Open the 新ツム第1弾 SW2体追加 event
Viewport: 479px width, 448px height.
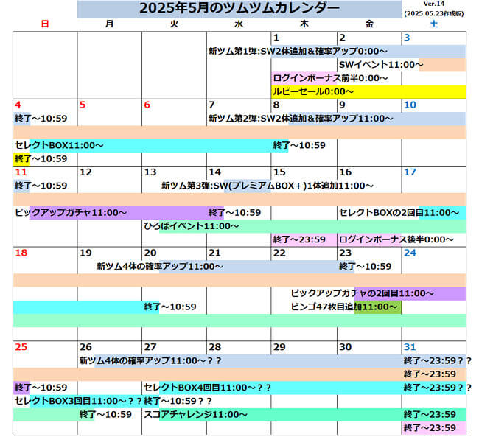pyautogui.click(x=298, y=52)
